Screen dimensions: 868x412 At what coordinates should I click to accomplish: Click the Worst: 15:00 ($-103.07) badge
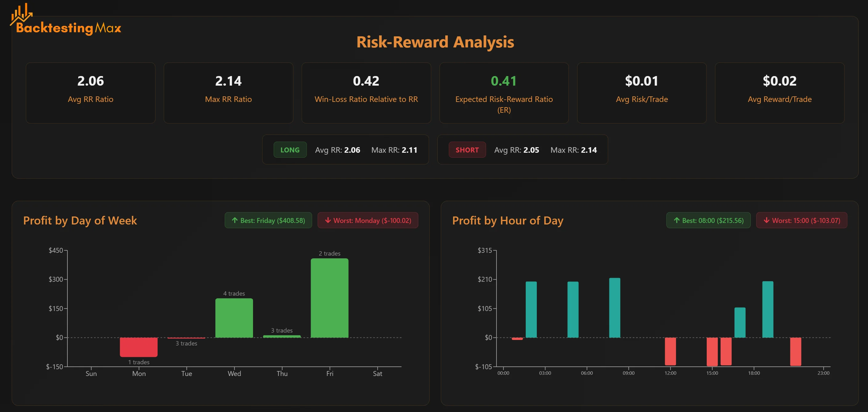point(802,220)
